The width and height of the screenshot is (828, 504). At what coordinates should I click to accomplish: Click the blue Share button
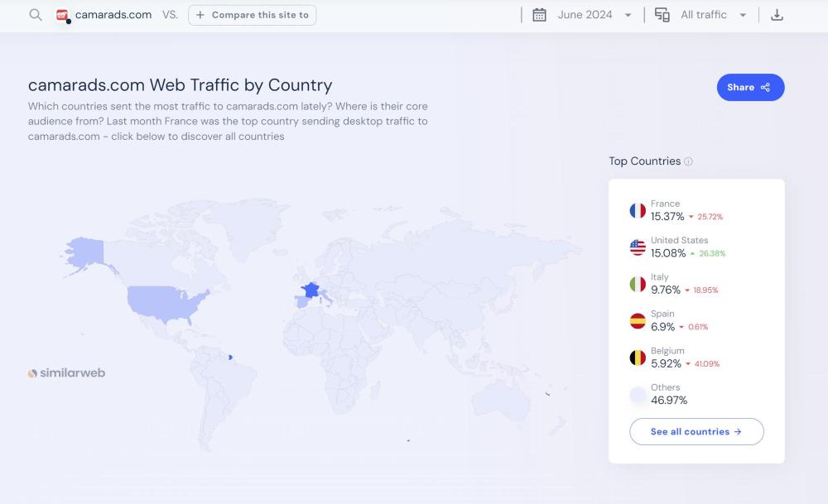pos(750,87)
